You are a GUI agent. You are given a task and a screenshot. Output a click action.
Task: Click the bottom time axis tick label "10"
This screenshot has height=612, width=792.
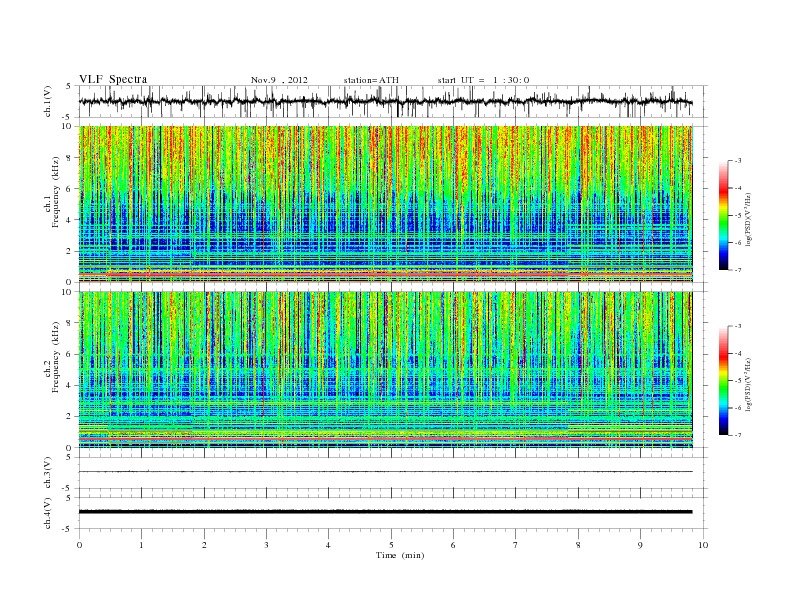click(703, 545)
